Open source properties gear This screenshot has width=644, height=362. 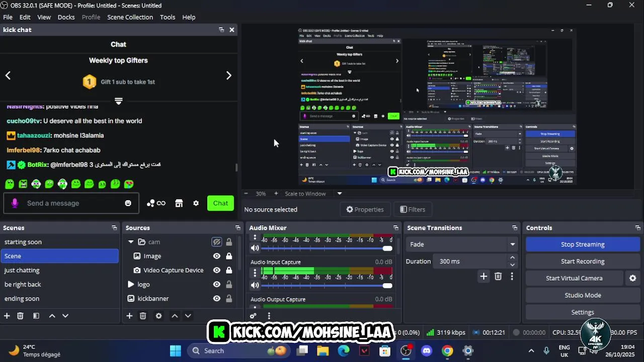(159, 316)
